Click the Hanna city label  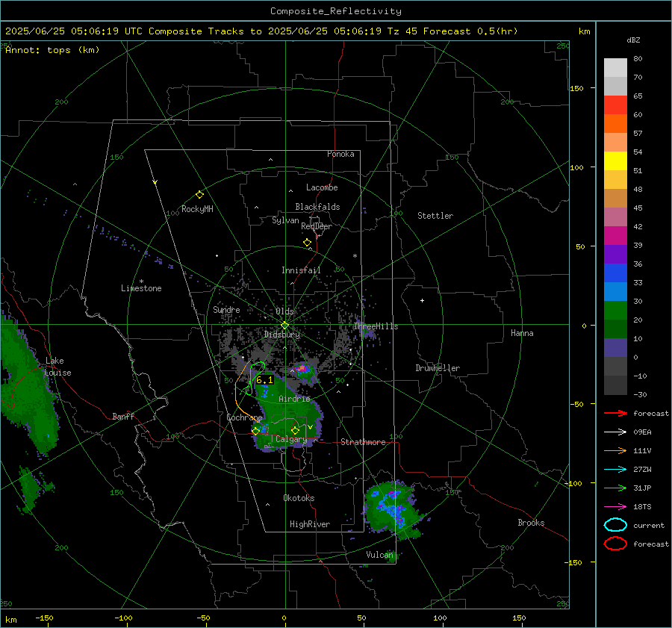522,333
